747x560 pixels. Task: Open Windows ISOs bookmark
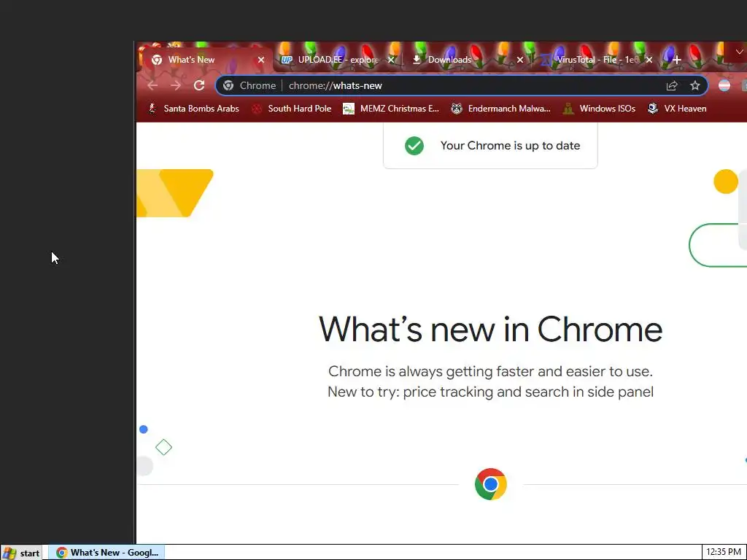[x=600, y=109]
